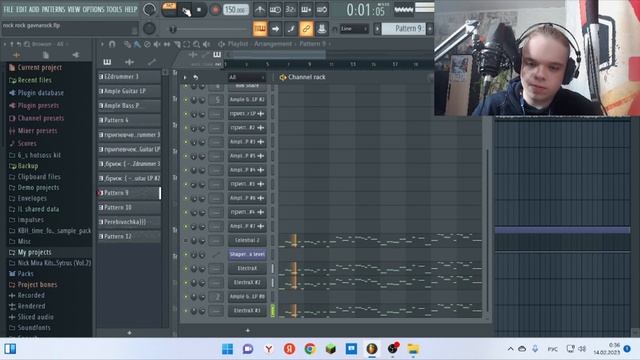The width and height of the screenshot is (640, 360).
Task: Start playback with the play button
Action: pos(186,11)
